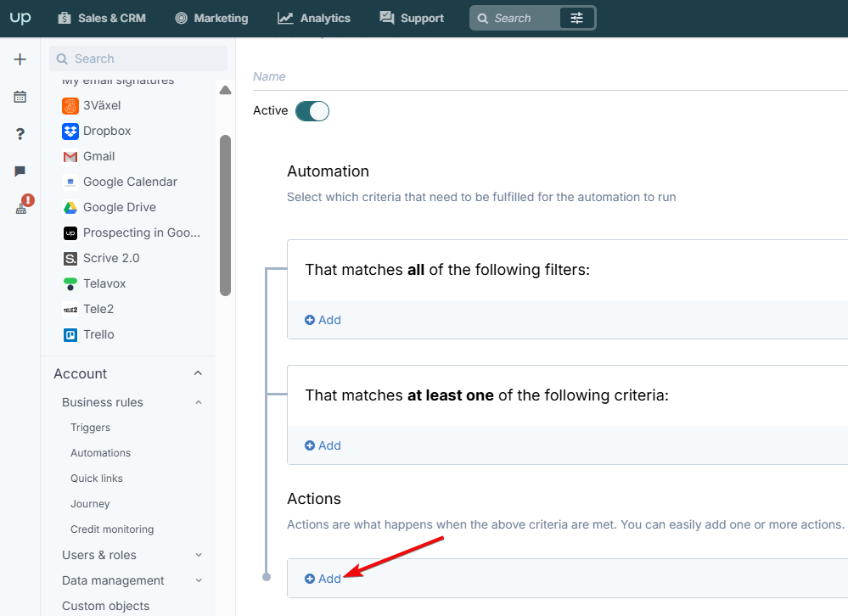Add a filter under 'matches all' section
This screenshot has height=616, width=848.
[x=323, y=320]
